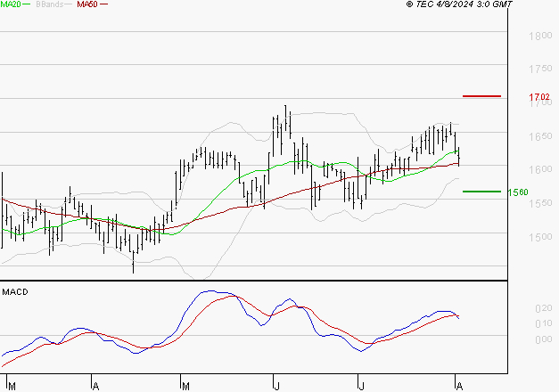
Task: Click the MACD 010 axis label
Action: pyautogui.click(x=544, y=323)
